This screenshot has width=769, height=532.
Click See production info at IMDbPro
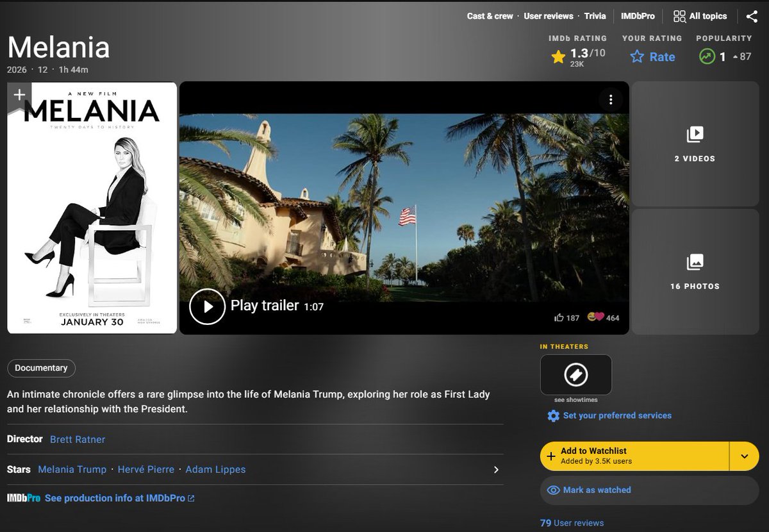click(x=119, y=498)
